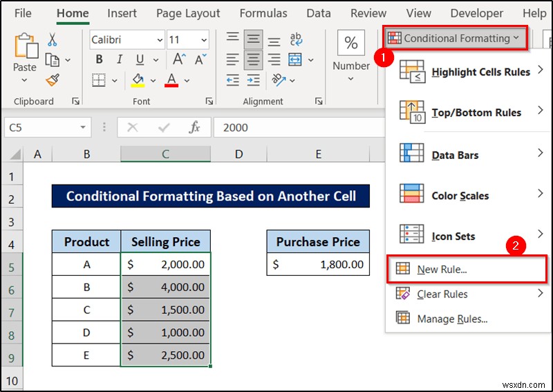Switch to the Formulas tab
The width and height of the screenshot is (553, 392).
point(263,13)
